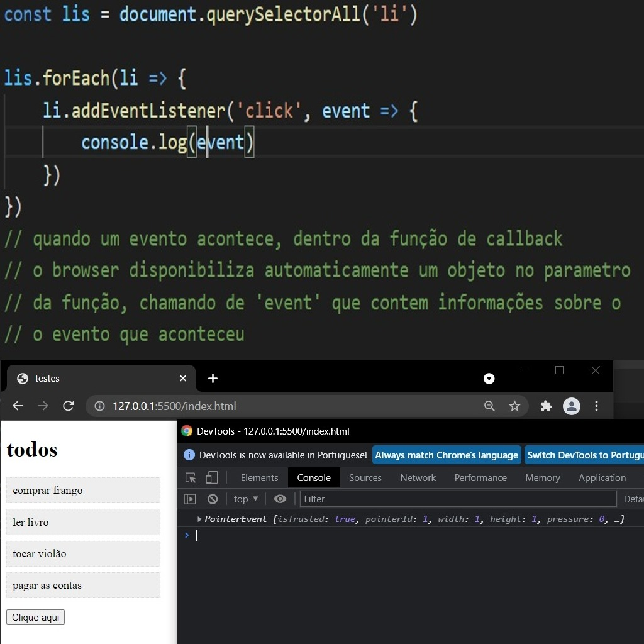The height and width of the screenshot is (644, 644).
Task: Bookmark the page via the star icon
Action: [x=516, y=406]
